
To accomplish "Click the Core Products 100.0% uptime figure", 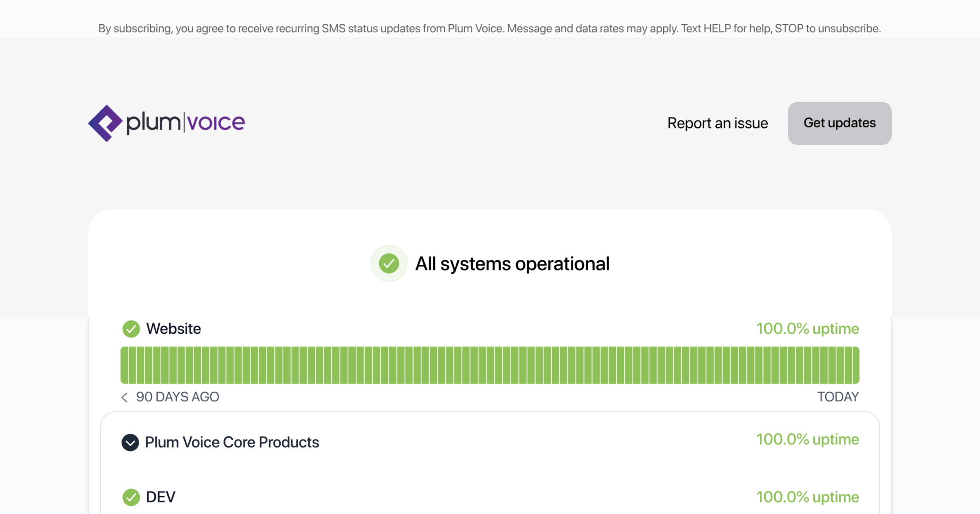I will pyautogui.click(x=808, y=439).
